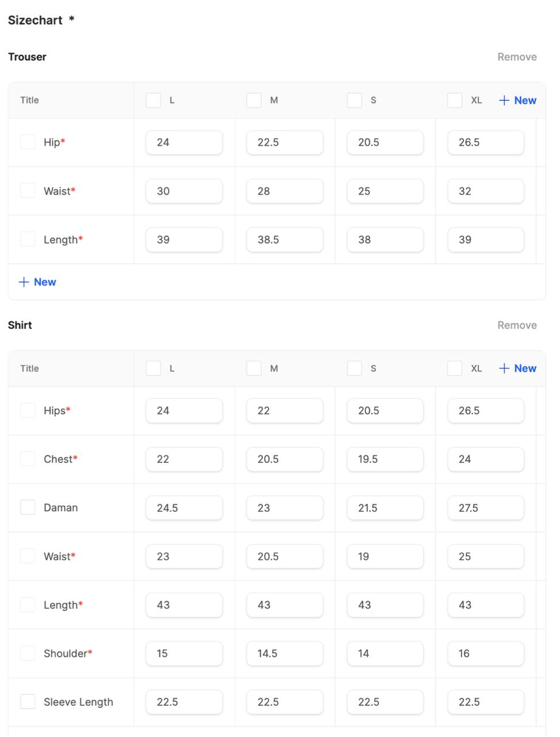The image size is (560, 737).
Task: Click Shirt Daman XL field 27.5
Action: pos(485,508)
